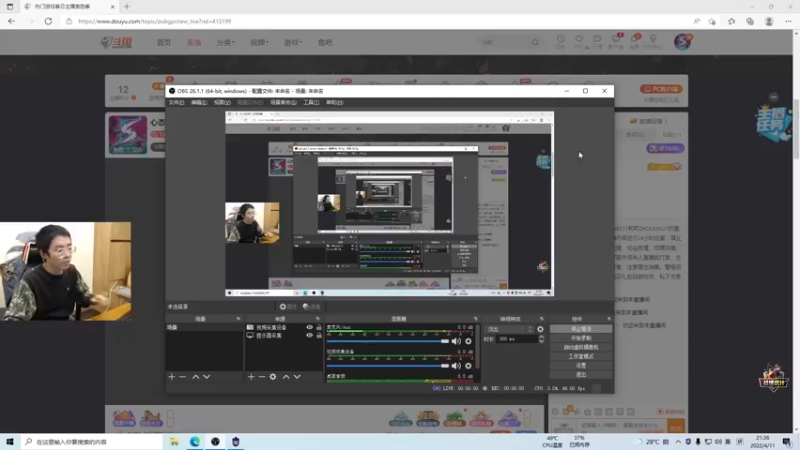
Task: Open Windows Start menu
Action: (x=10, y=441)
